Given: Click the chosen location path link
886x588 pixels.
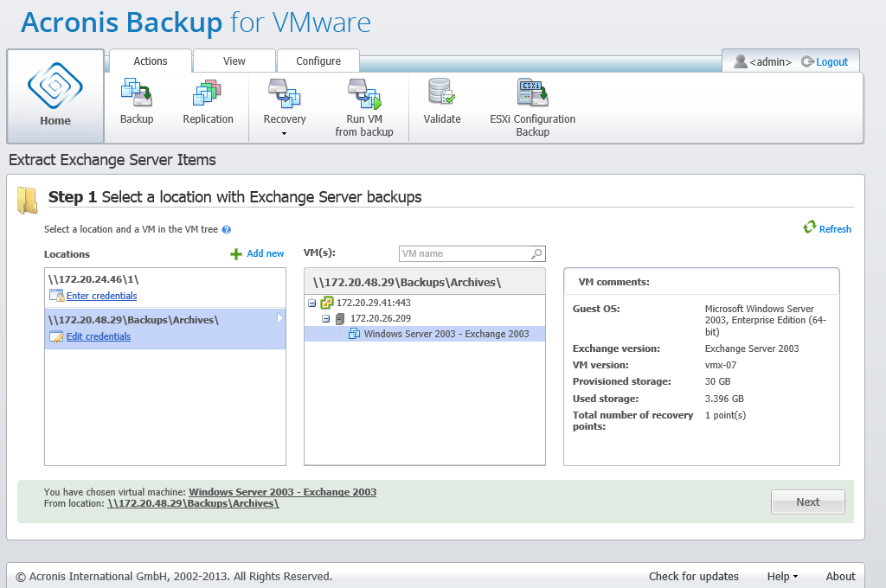Looking at the screenshot, I should pos(193,503).
